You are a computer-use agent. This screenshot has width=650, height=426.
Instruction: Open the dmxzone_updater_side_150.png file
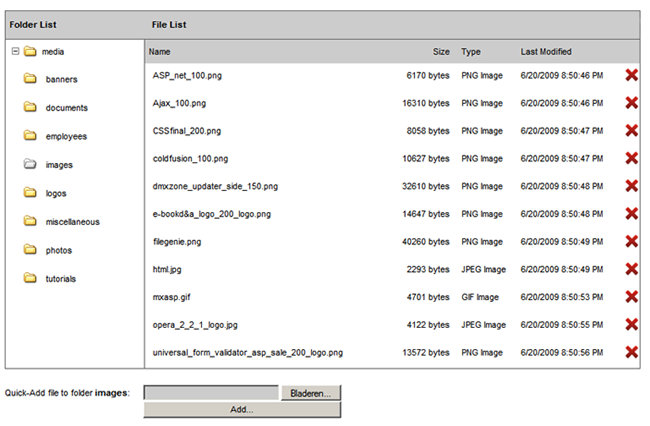click(x=215, y=186)
